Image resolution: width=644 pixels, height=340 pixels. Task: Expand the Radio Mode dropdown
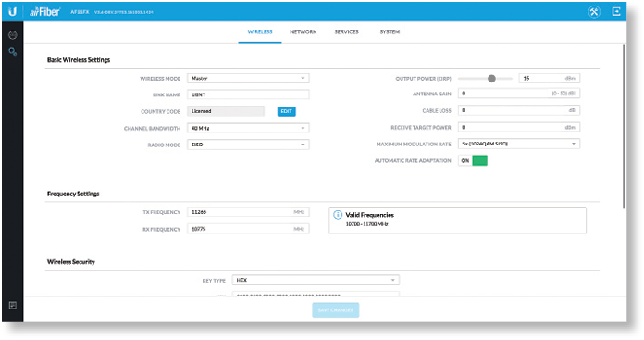[248, 145]
